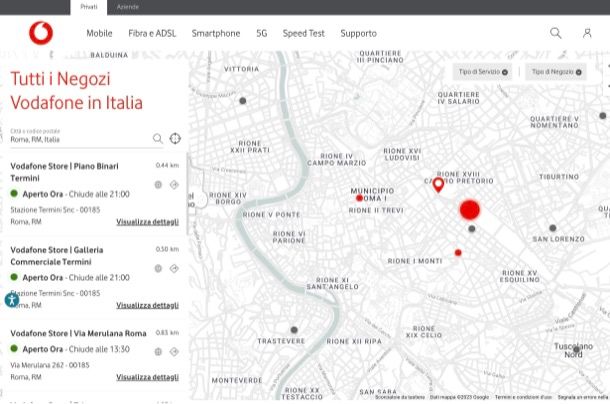This screenshot has height=404, width=610.
Task: Get directions to Galleria Commerciale Termini store
Action: (174, 268)
